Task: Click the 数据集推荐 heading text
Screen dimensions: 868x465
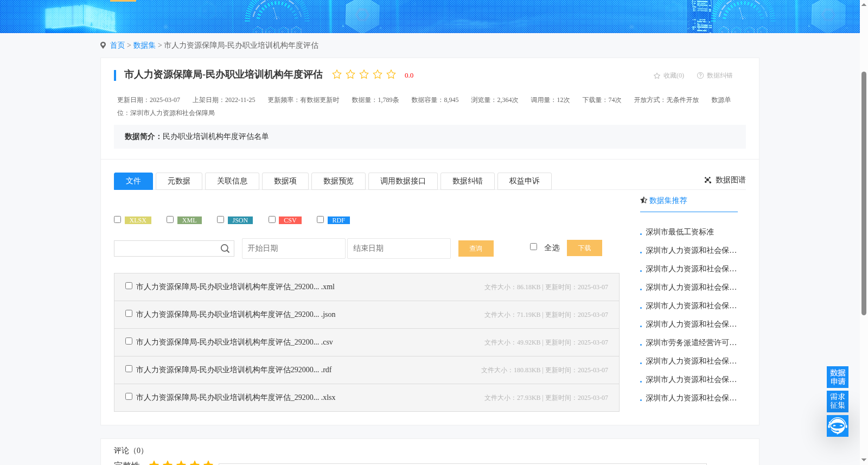Action: click(x=668, y=201)
